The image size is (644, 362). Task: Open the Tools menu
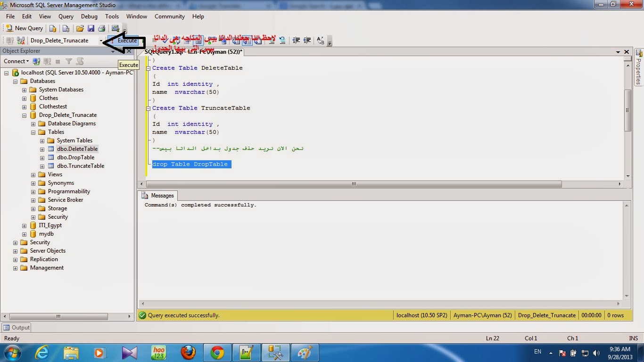(x=112, y=16)
